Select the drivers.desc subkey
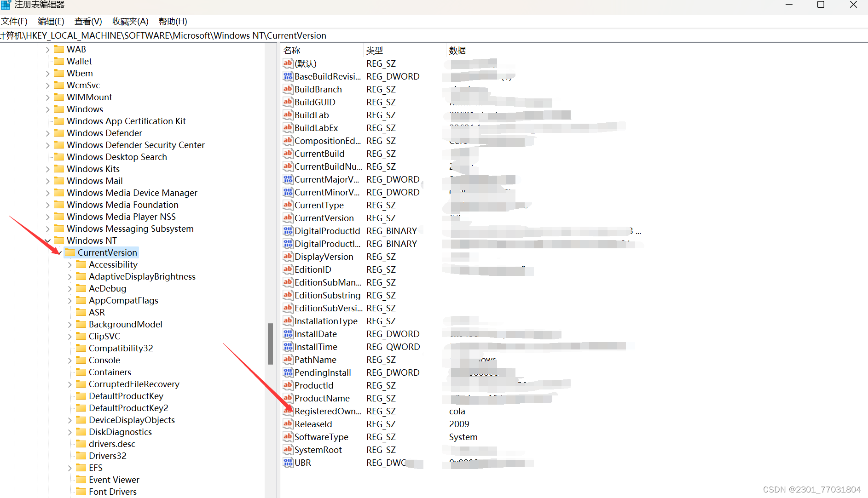The height and width of the screenshot is (498, 868). tap(112, 444)
